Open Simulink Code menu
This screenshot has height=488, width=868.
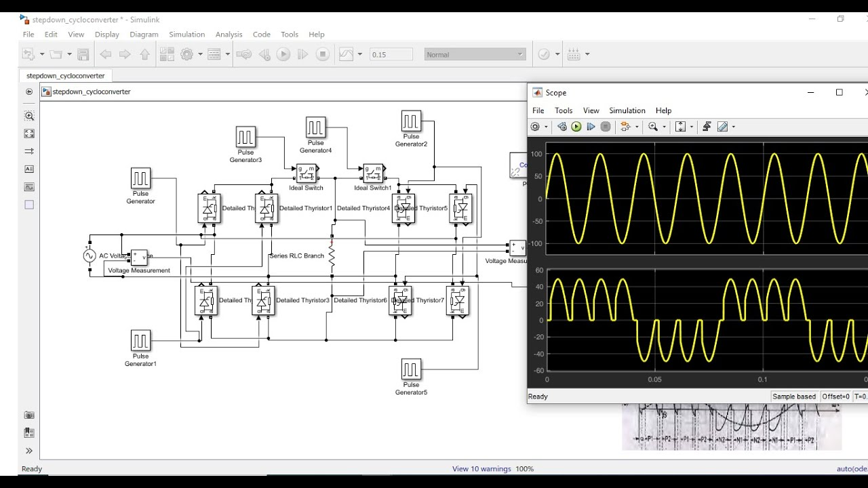tap(261, 35)
